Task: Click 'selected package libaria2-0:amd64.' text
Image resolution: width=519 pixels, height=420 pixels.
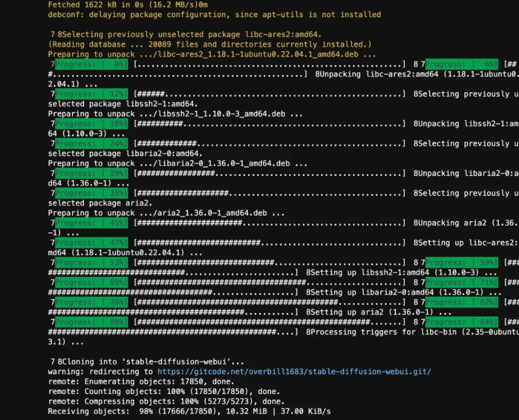Action: [x=125, y=153]
